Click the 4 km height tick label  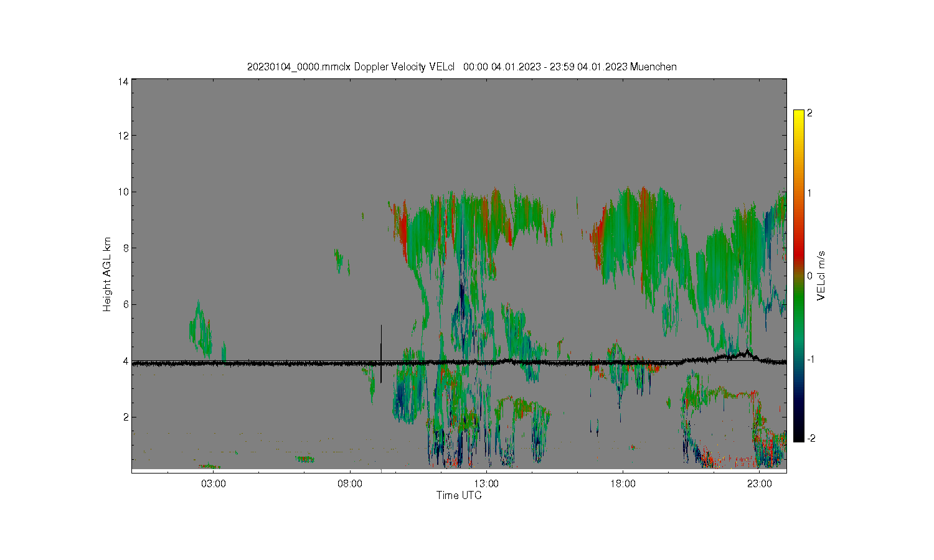126,361
